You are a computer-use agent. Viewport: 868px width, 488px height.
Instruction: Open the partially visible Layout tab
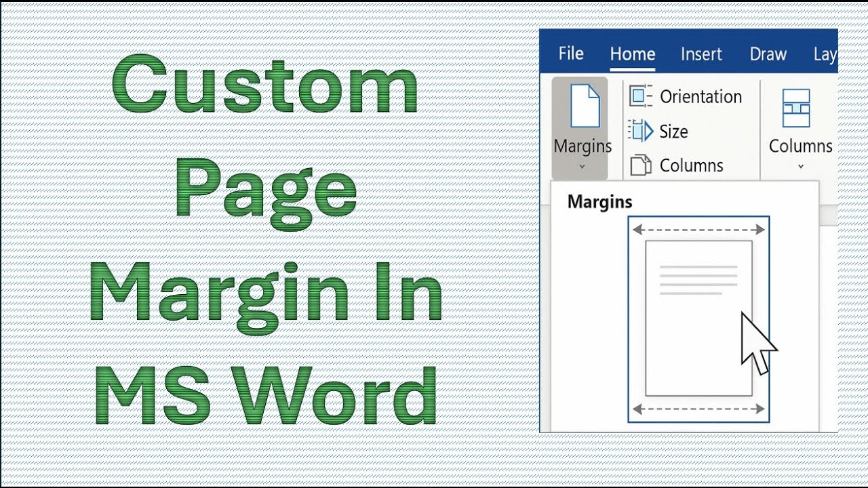[825, 55]
